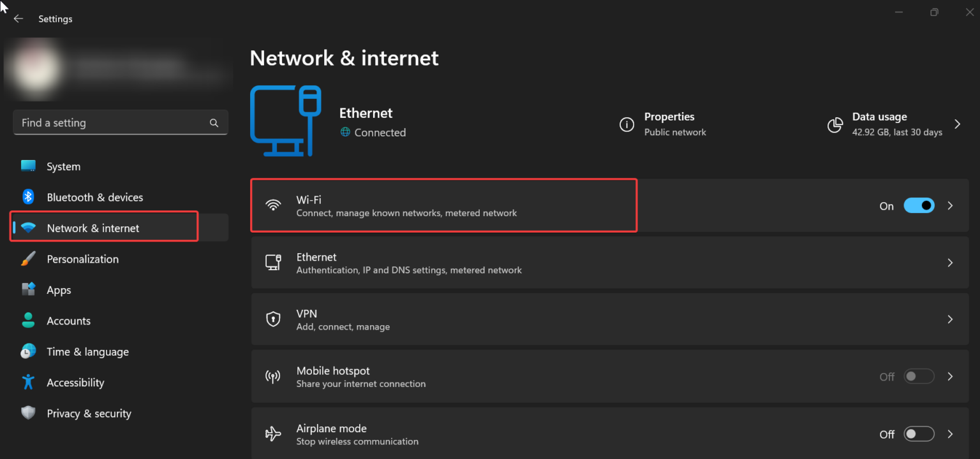The height and width of the screenshot is (459, 980).
Task: Click the Find a setting search box
Action: pos(112,123)
